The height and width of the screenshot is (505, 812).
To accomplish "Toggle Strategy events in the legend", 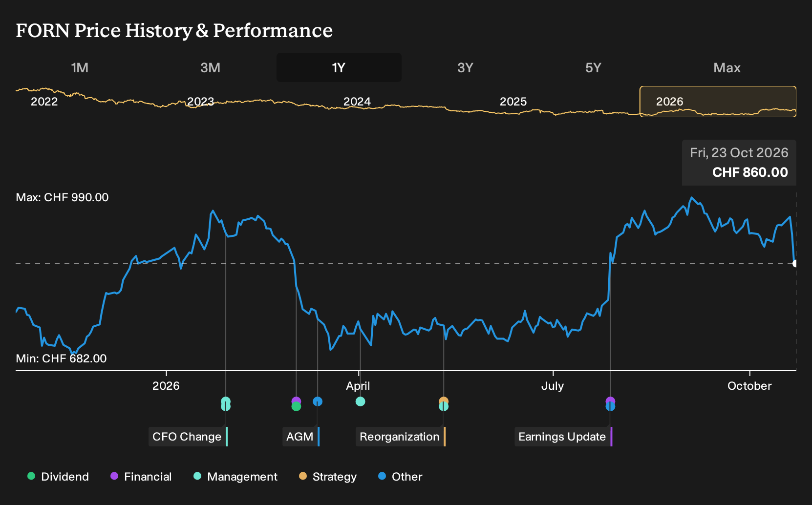I will pyautogui.click(x=328, y=477).
